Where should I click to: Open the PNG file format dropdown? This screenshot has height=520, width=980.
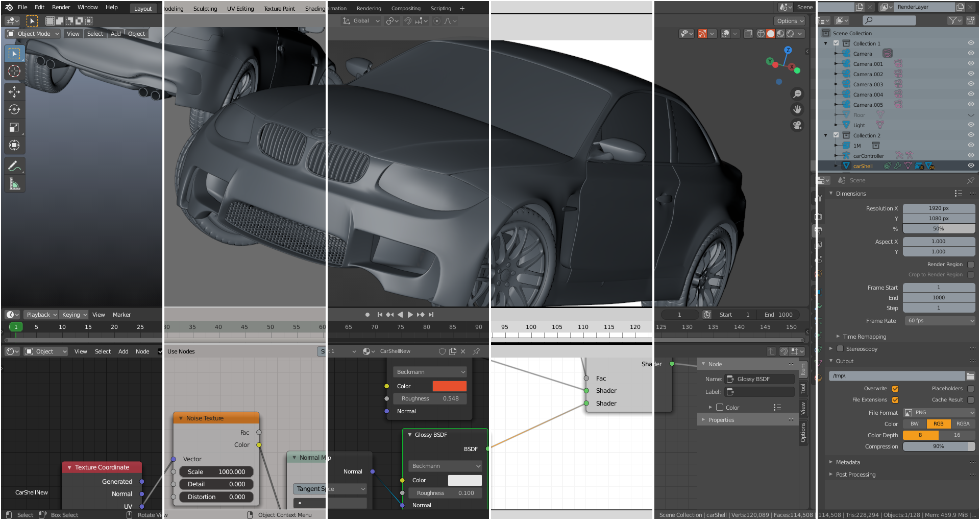point(939,413)
